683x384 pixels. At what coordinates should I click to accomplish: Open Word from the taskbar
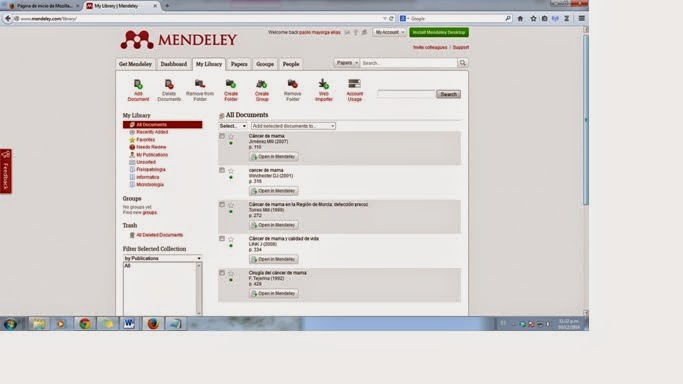pos(129,323)
